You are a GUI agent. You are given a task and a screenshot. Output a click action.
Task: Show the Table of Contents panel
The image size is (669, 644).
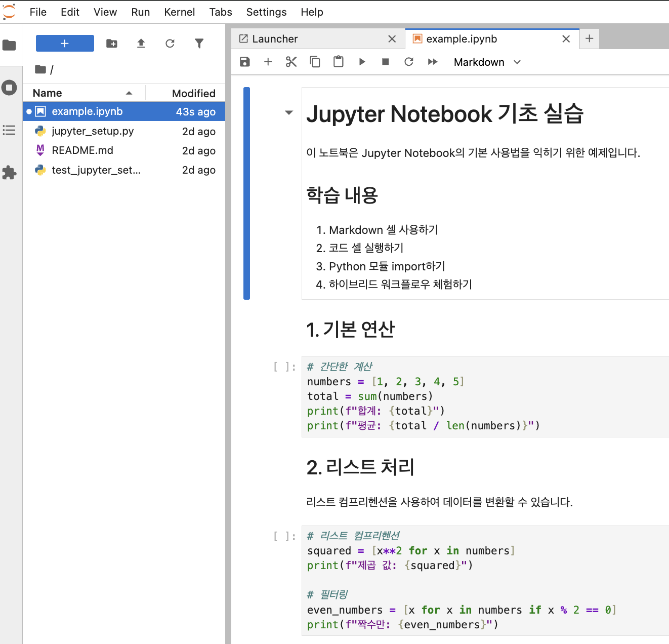point(9,130)
